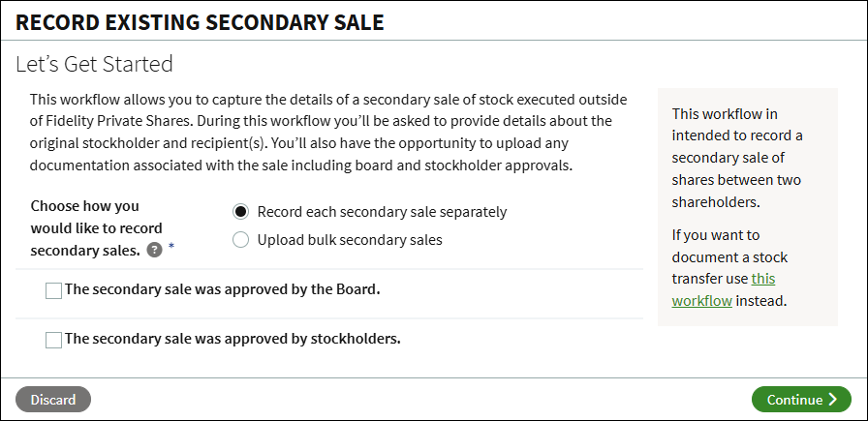
Task: Check the approved by the Board checkbox
Action: [53, 290]
